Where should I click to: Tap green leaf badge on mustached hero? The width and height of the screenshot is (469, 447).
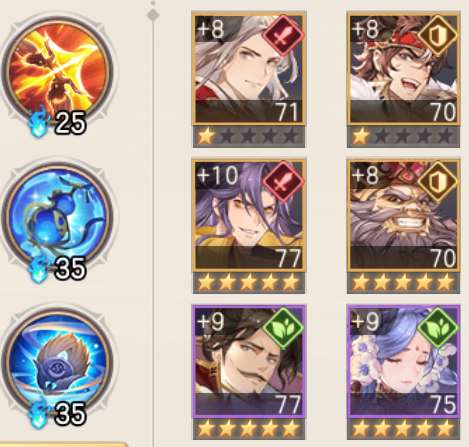[283, 328]
